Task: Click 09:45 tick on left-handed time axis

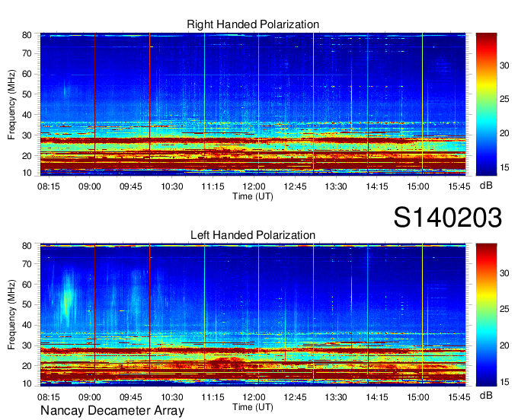Action: (x=131, y=397)
